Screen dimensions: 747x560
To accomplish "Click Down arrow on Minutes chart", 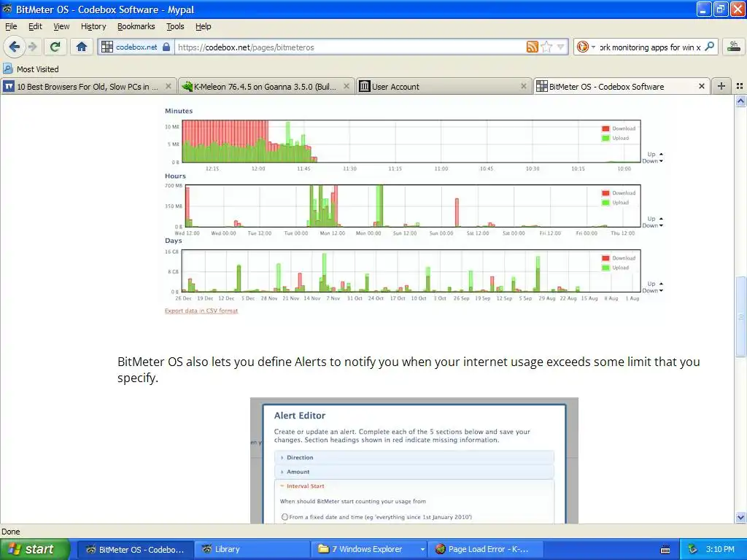I will (x=661, y=161).
